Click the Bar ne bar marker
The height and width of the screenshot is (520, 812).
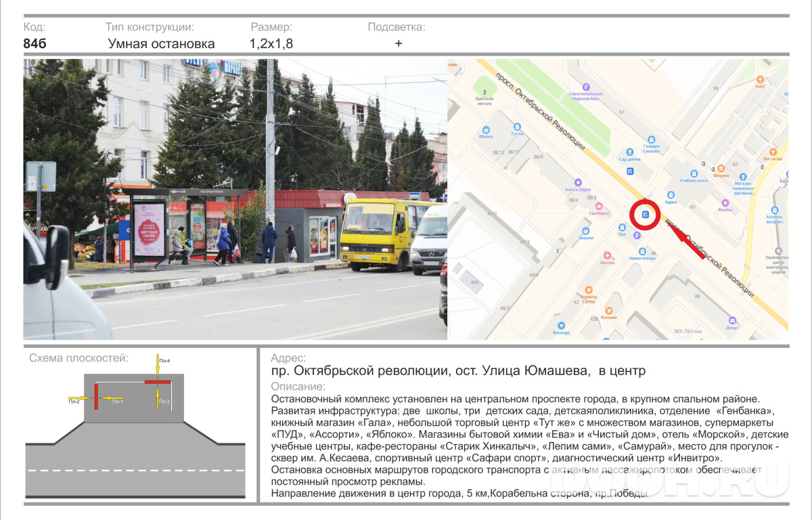point(773,151)
